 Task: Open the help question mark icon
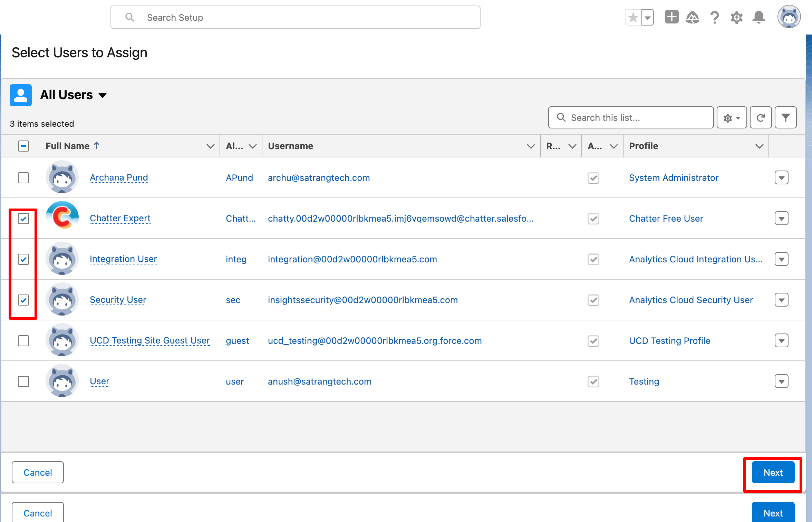715,17
